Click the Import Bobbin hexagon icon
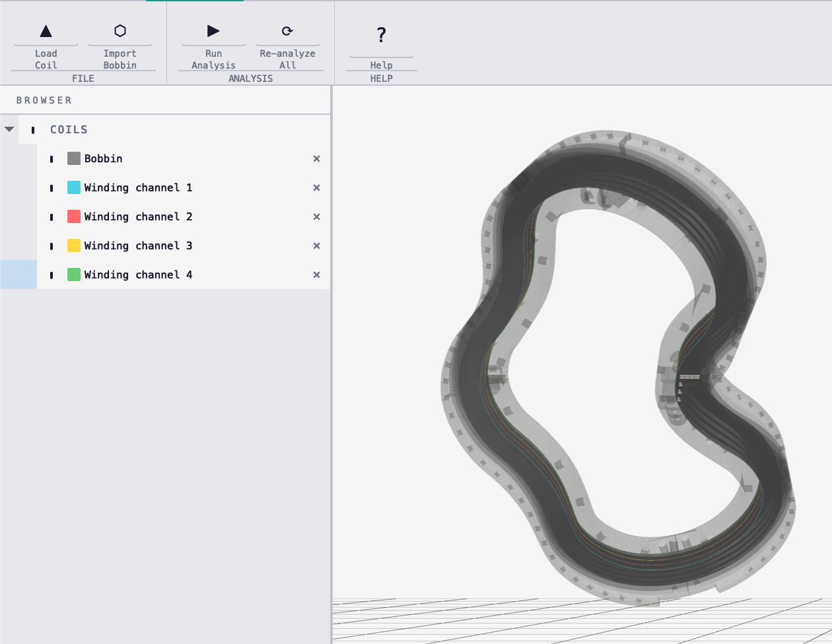Viewport: 832px width, 644px height. coord(120,31)
